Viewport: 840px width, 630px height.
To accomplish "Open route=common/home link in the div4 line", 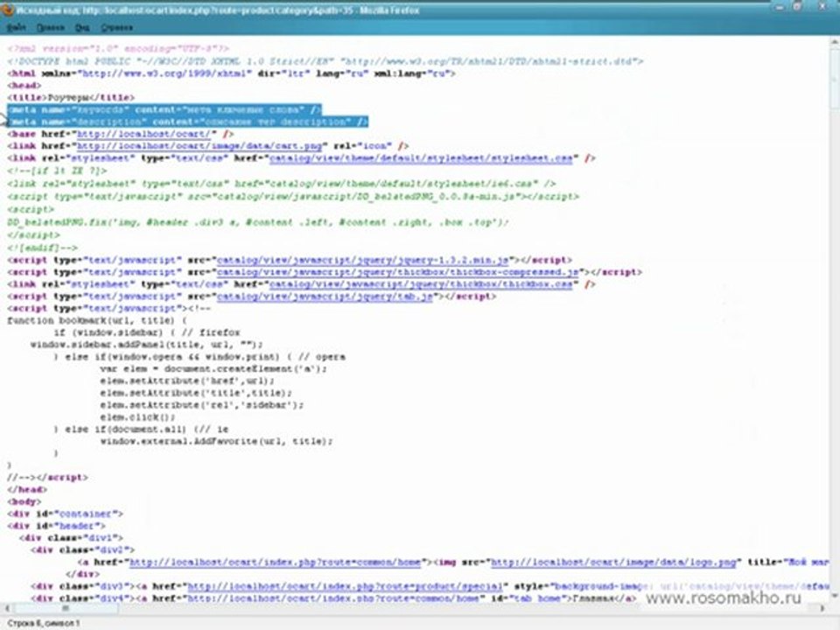I will pos(333,598).
